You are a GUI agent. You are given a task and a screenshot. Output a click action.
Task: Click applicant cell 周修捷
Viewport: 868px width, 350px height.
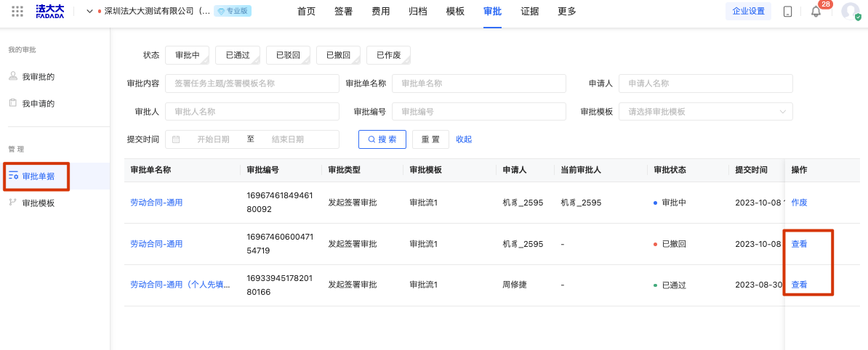click(514, 285)
